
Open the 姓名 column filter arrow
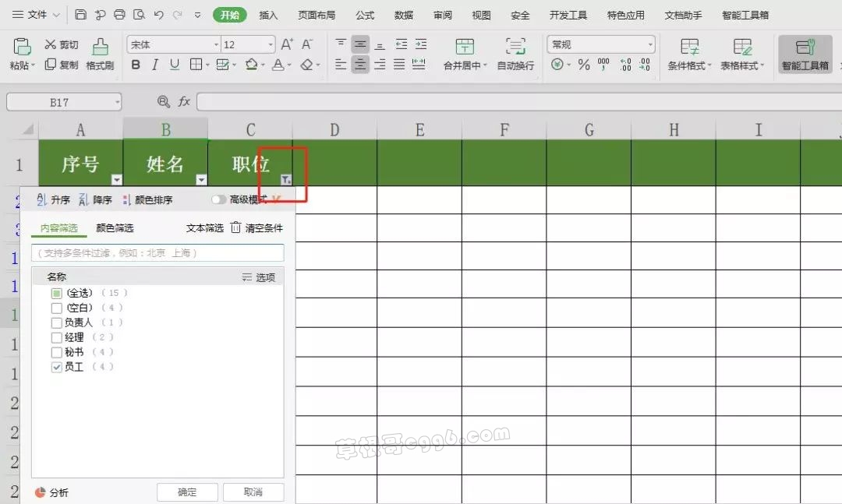(201, 180)
